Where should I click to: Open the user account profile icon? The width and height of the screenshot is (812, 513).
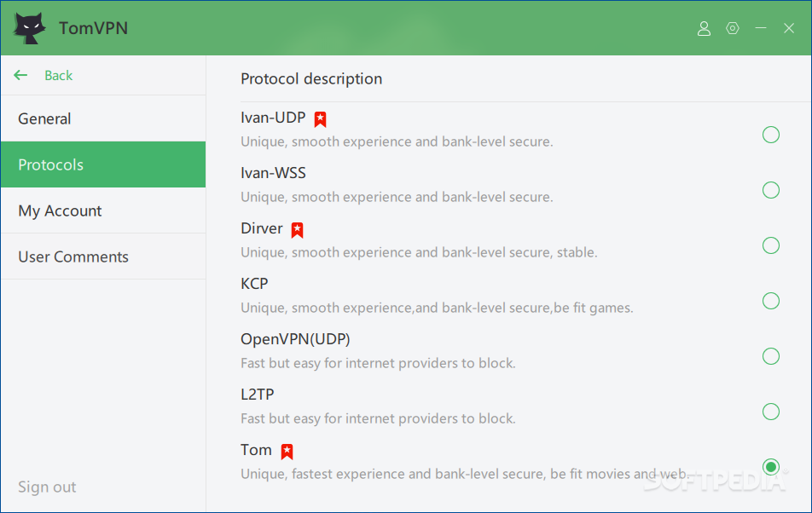point(704,28)
